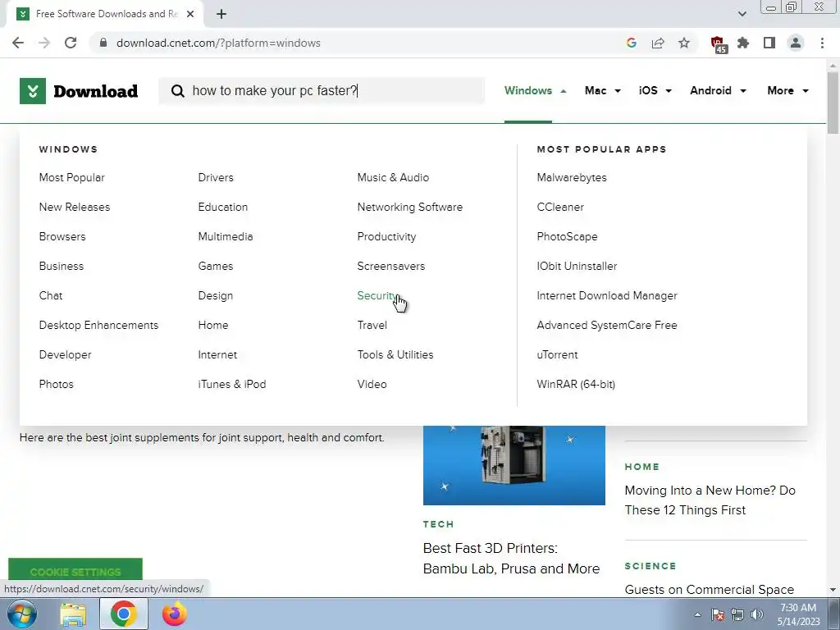This screenshot has width=840, height=630.
Task: Select Education category
Action: (x=223, y=207)
